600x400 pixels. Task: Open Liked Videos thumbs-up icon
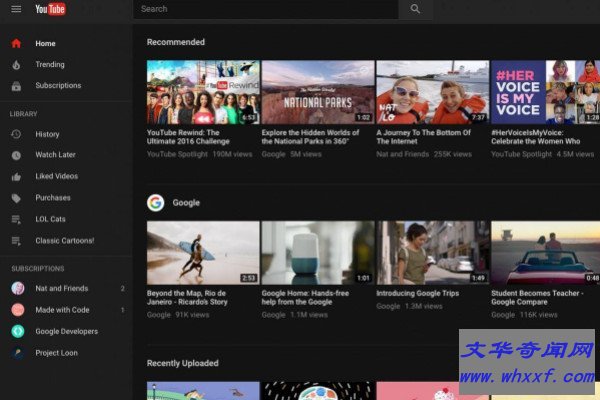[x=16, y=177]
